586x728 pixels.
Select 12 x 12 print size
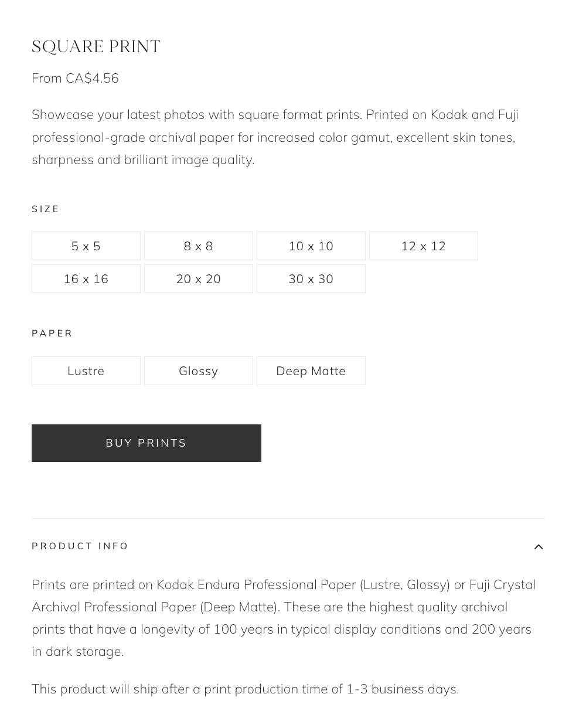point(424,246)
